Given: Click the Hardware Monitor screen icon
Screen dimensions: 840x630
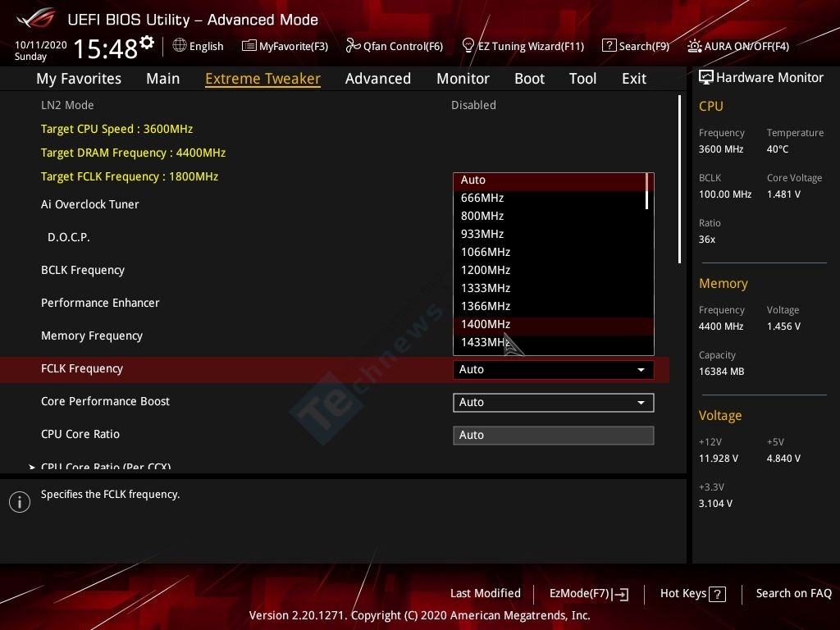Looking at the screenshot, I should [x=706, y=78].
